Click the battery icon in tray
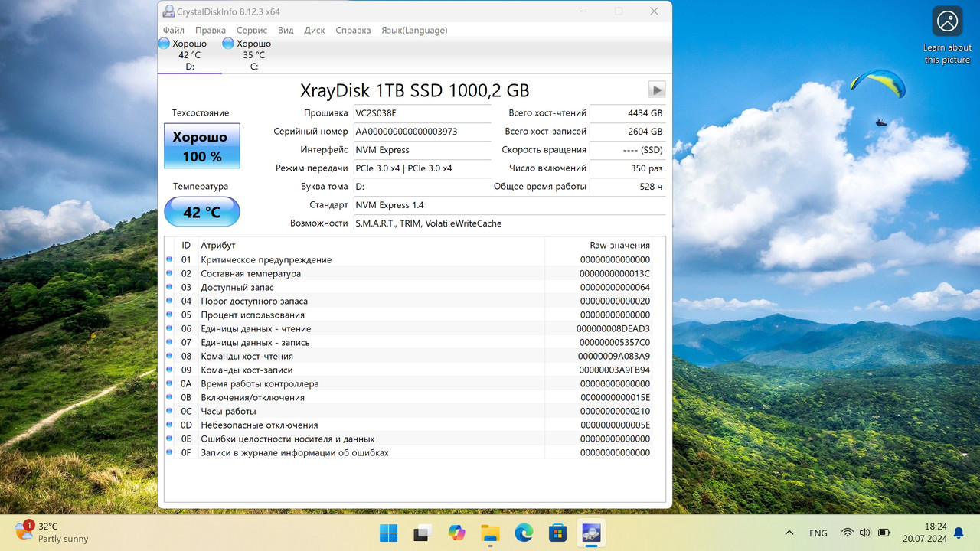Image resolution: width=980 pixels, height=551 pixels. click(x=884, y=533)
